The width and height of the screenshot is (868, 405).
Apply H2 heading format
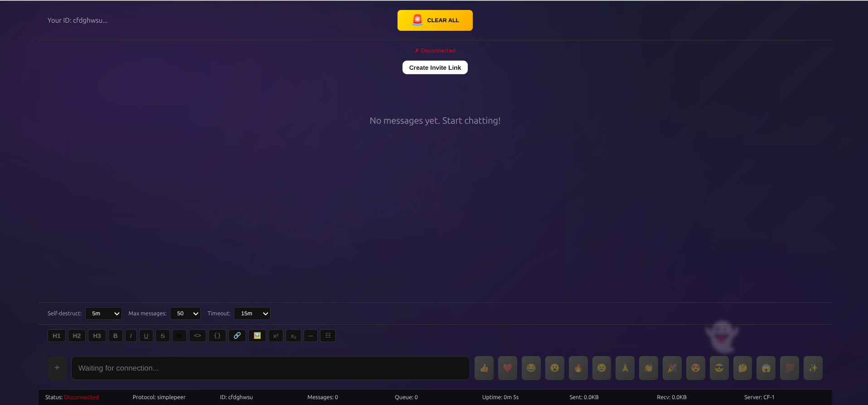click(77, 336)
